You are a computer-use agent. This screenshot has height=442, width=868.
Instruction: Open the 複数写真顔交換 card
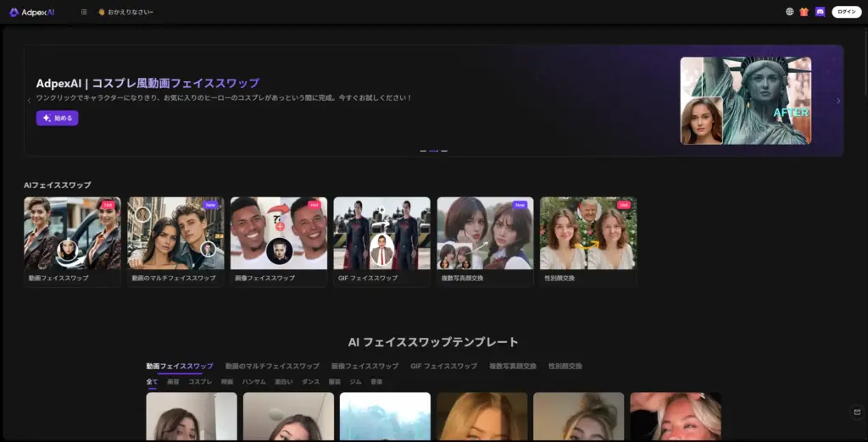point(486,241)
